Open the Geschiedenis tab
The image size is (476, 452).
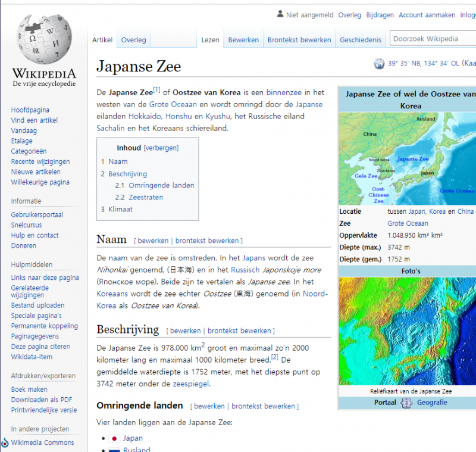[x=361, y=40]
